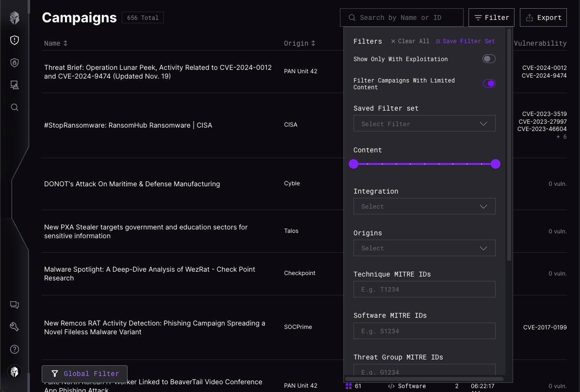Image resolution: width=580 pixels, height=392 pixels.
Task: Open the help question mark icon
Action: pos(15,349)
